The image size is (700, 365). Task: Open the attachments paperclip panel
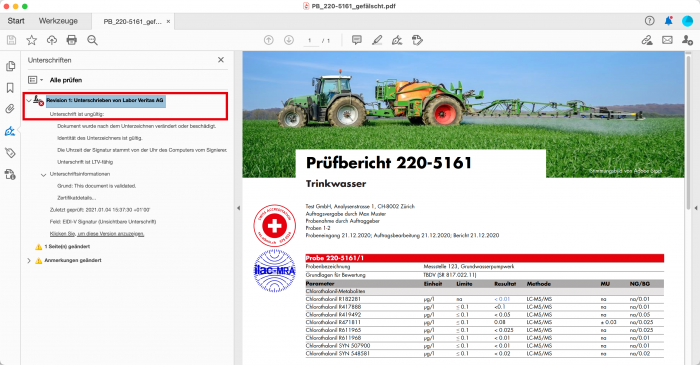pyautogui.click(x=10, y=109)
